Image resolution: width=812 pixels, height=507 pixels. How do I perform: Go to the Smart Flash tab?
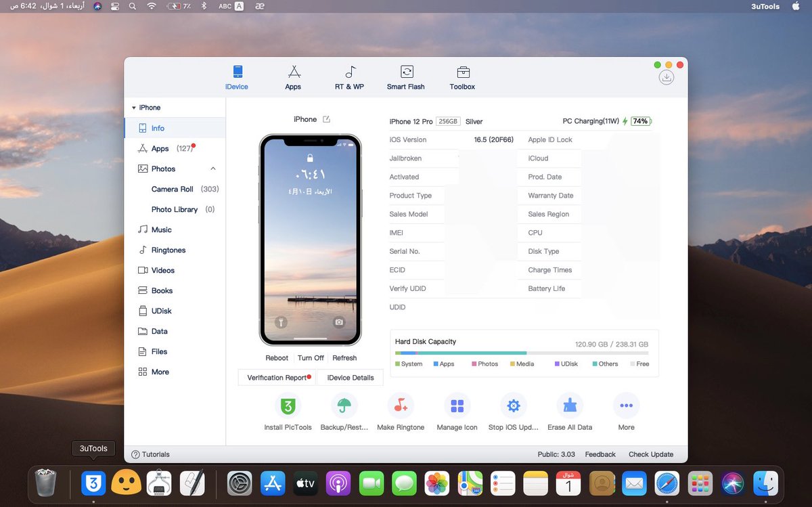click(406, 77)
